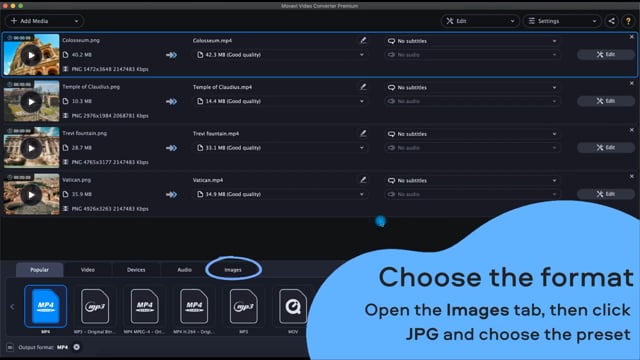Open the Vatican row No audio dropdown
The image size is (640, 360).
click(x=472, y=194)
